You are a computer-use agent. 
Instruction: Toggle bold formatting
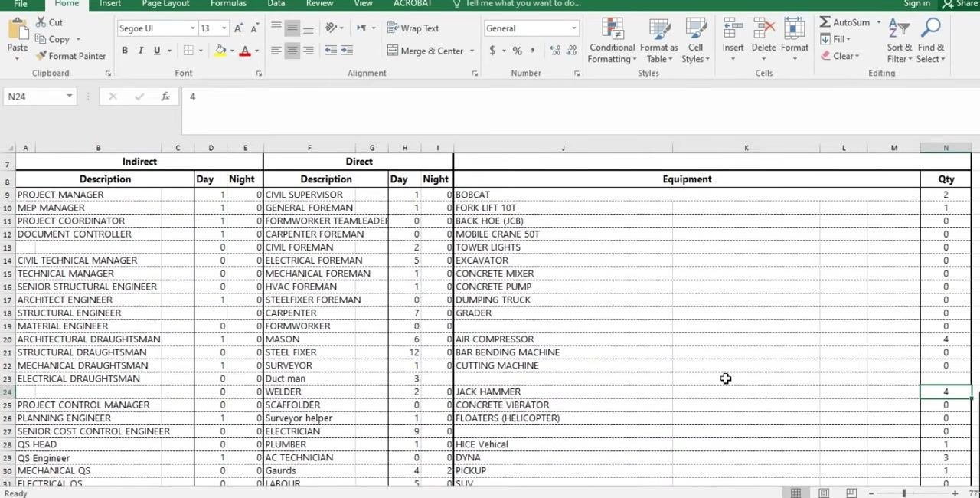click(x=124, y=51)
